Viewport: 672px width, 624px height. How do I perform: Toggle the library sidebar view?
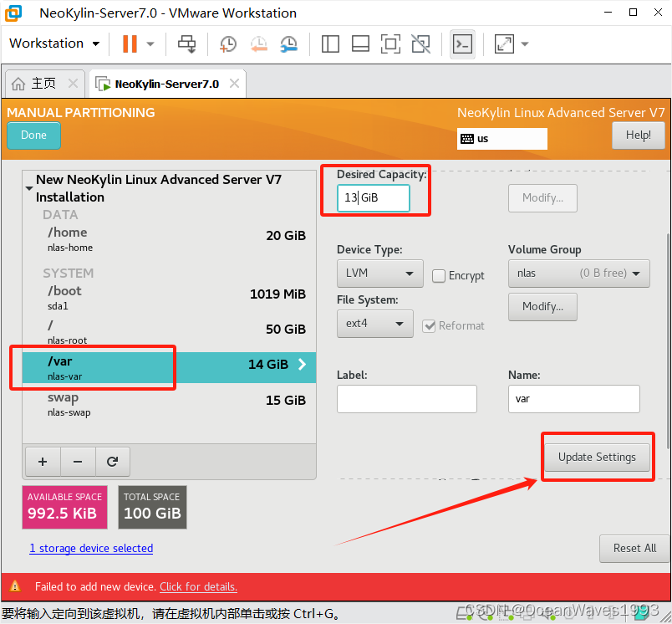click(x=330, y=43)
